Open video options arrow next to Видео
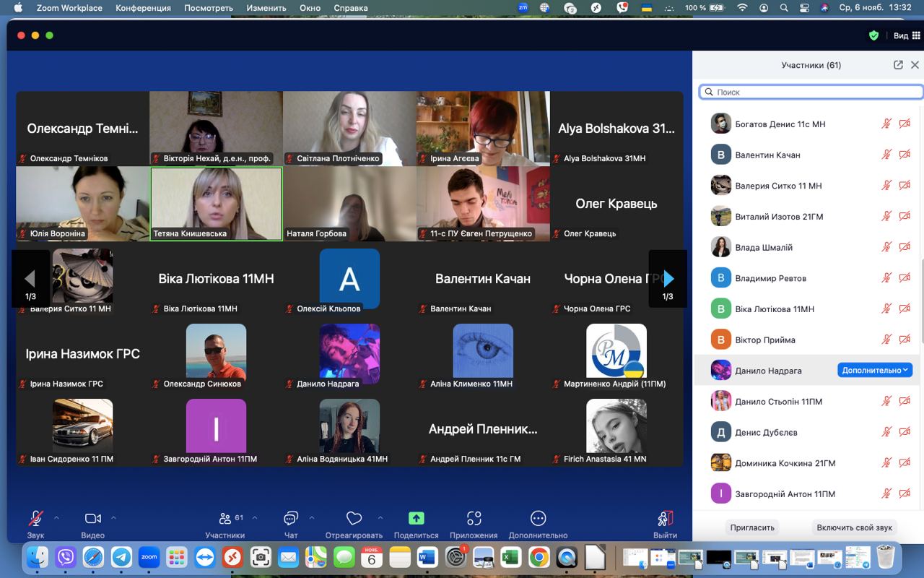This screenshot has width=924, height=578. pos(113,518)
